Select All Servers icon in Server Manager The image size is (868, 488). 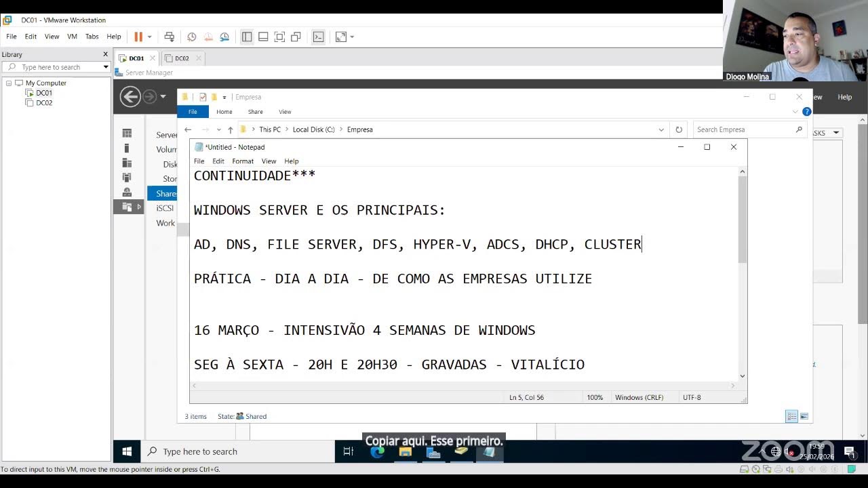click(127, 163)
